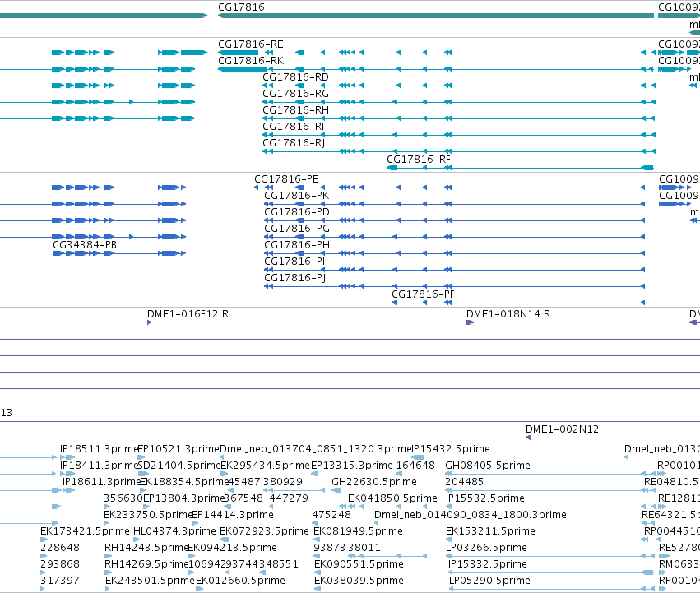Click the CG34384-PB protein label
This screenshot has width=700, height=593.
click(x=85, y=245)
